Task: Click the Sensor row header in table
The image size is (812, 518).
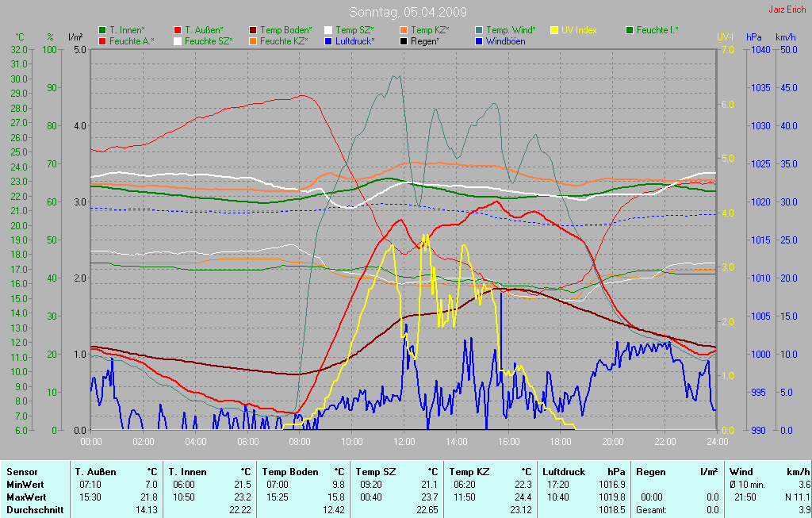Action: 22,472
